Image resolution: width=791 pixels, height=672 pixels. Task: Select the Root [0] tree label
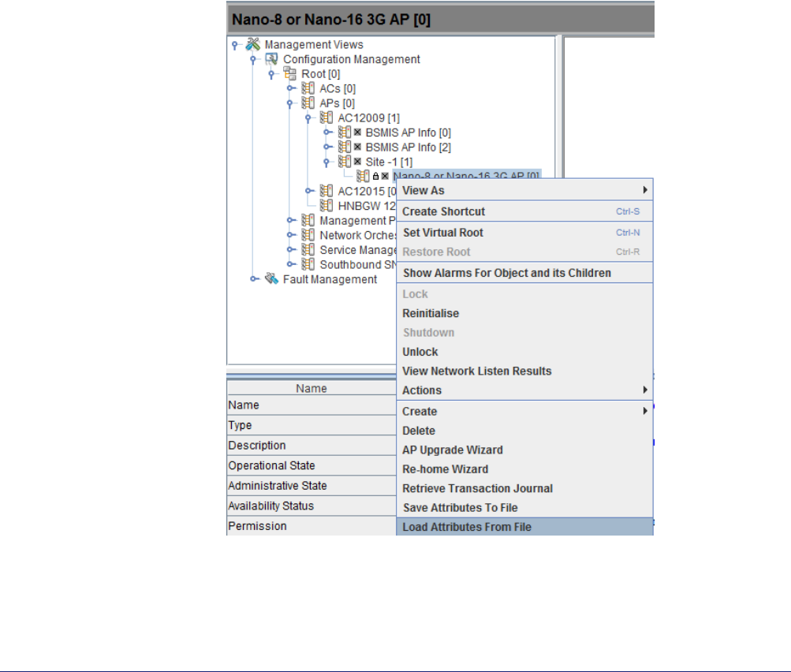coord(321,73)
